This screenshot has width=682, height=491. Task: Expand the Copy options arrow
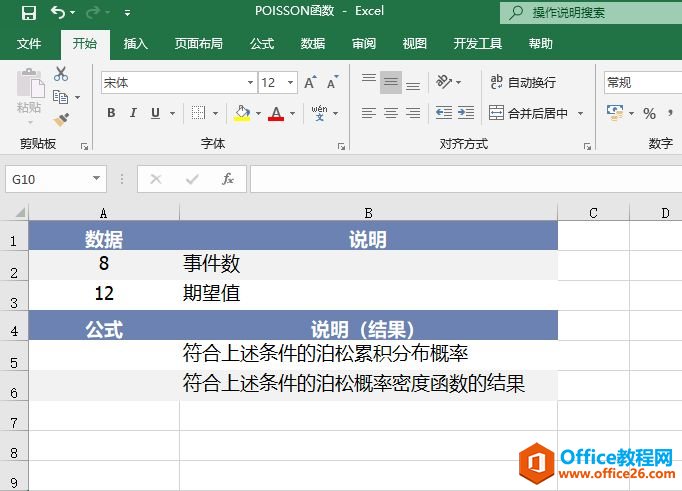point(77,97)
